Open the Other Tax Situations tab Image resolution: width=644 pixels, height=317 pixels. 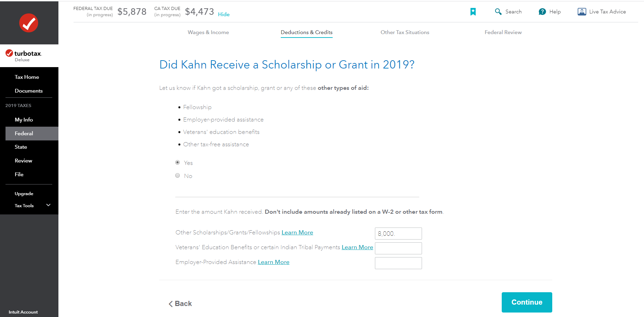coord(404,32)
